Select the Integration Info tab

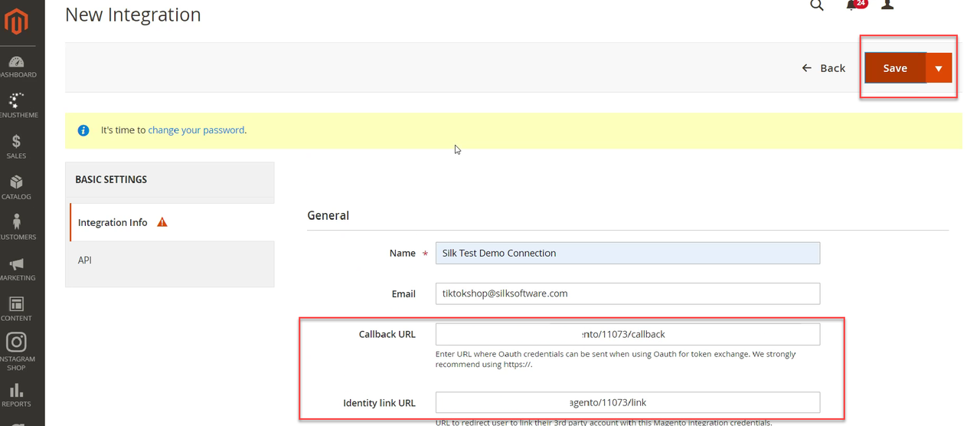[113, 222]
